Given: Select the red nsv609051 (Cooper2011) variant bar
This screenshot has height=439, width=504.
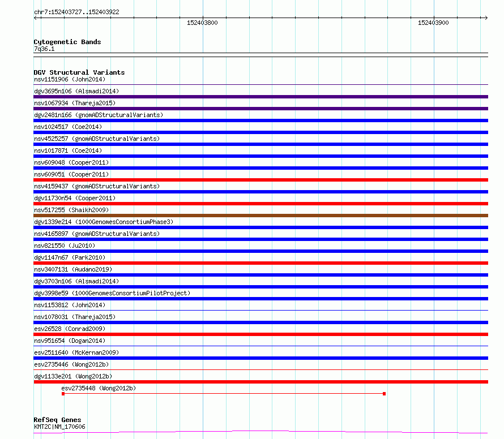Looking at the screenshot, I should click(260, 180).
